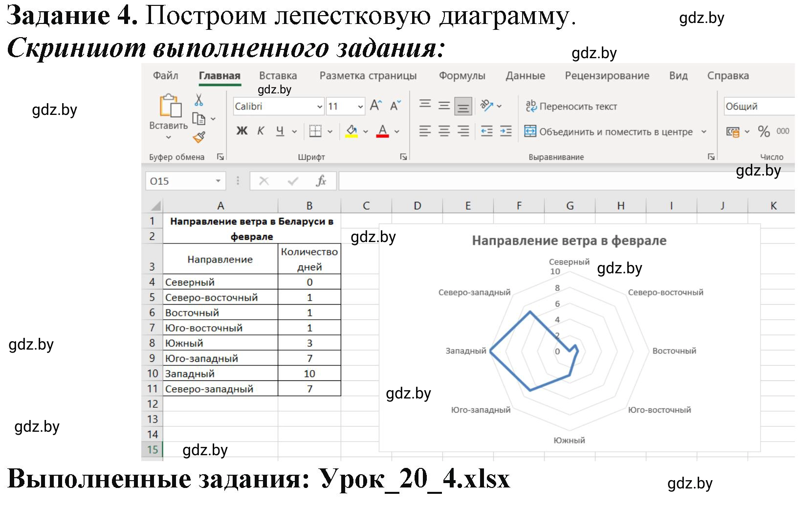Click inside the formula bar input
The width and height of the screenshot is (812, 508).
567,181
